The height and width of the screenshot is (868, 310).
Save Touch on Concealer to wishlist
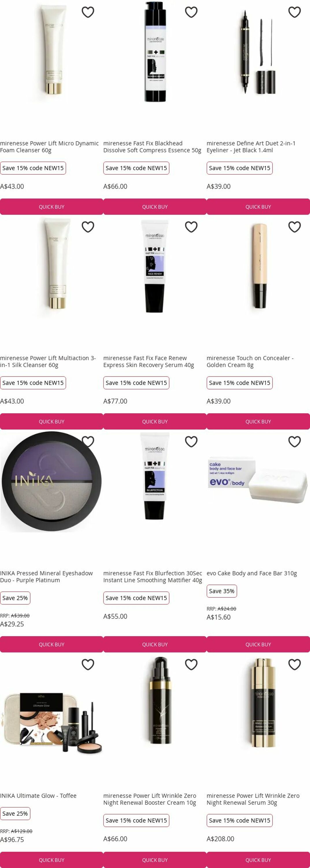(x=294, y=227)
